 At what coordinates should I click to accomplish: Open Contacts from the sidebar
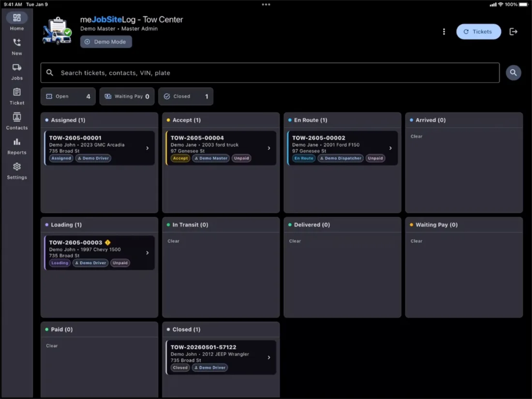[16, 117]
